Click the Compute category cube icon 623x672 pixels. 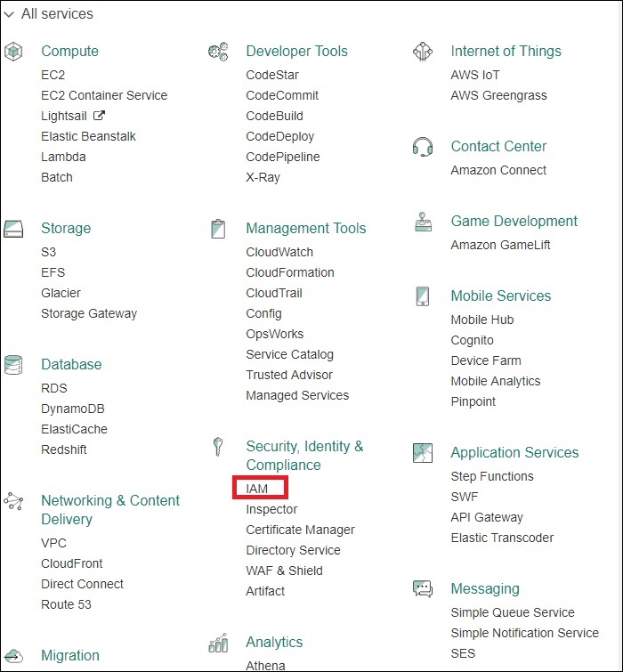tap(13, 52)
